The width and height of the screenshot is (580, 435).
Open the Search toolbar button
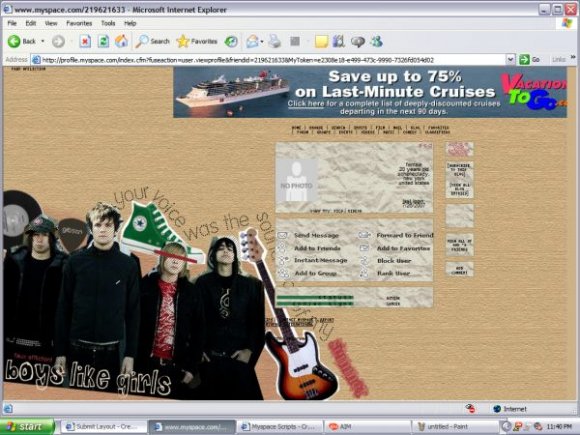pos(152,41)
